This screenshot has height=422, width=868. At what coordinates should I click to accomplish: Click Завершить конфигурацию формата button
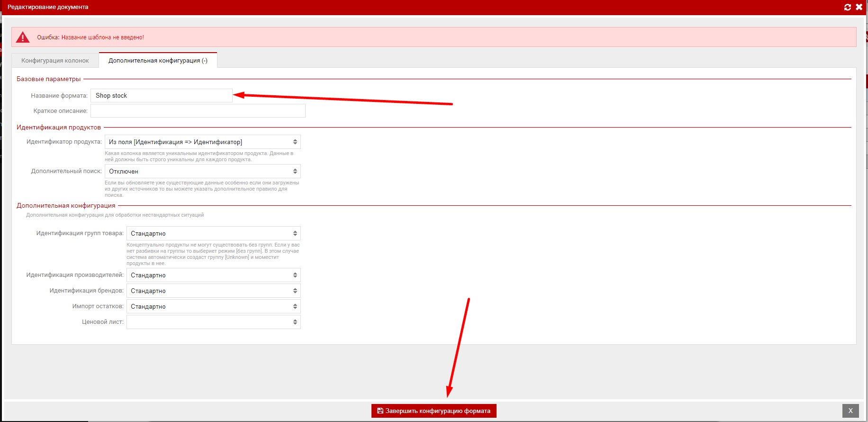click(434, 411)
